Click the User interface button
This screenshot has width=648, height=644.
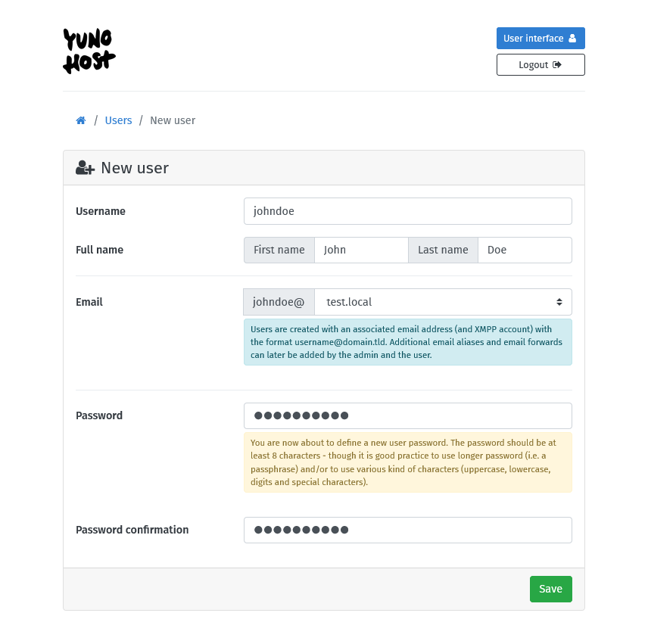pyautogui.click(x=541, y=38)
